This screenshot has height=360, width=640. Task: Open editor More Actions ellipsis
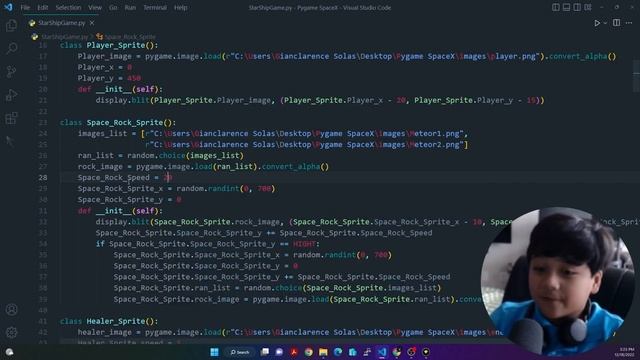629,23
